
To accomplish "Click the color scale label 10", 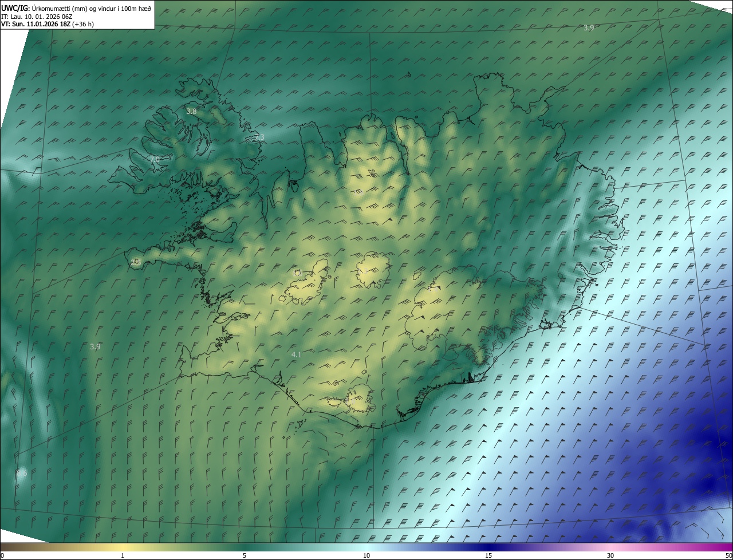I will pos(366,555).
